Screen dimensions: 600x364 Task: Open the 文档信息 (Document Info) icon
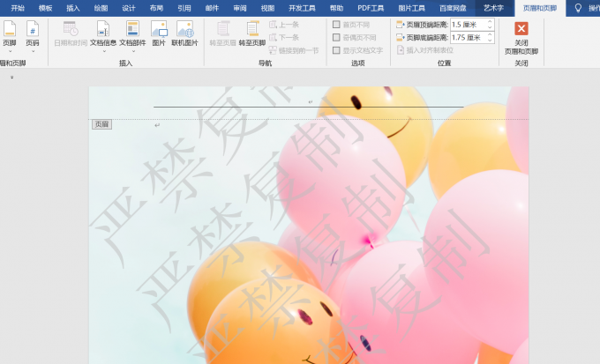(x=103, y=29)
